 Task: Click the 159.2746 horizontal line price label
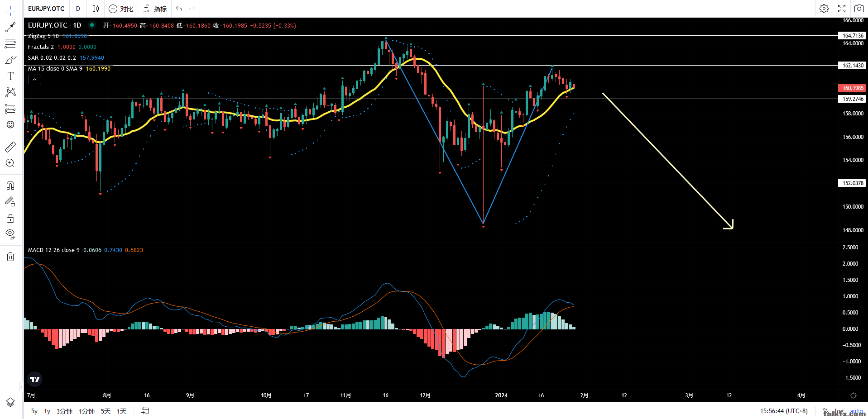853,99
